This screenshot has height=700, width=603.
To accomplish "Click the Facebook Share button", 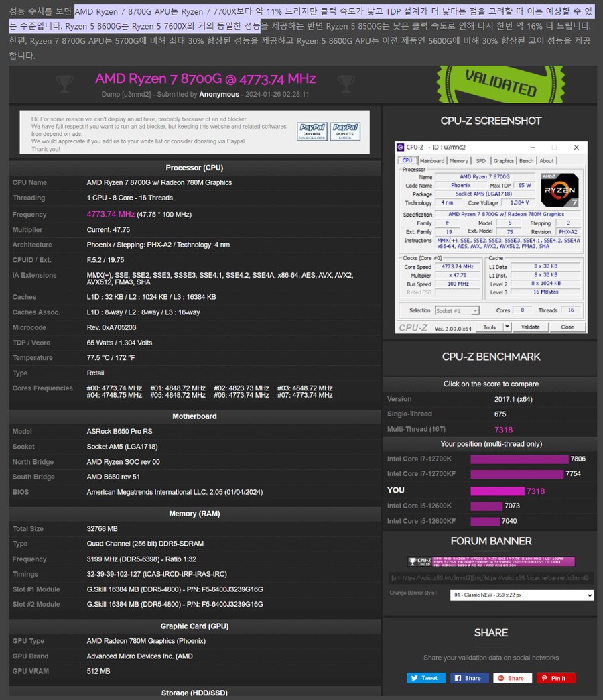I will click(x=469, y=678).
